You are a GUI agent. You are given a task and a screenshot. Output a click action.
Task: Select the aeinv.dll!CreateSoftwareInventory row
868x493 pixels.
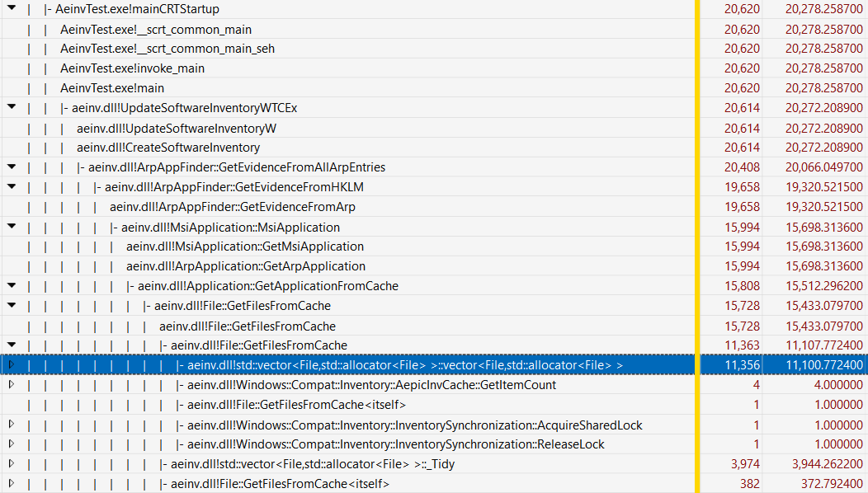168,148
